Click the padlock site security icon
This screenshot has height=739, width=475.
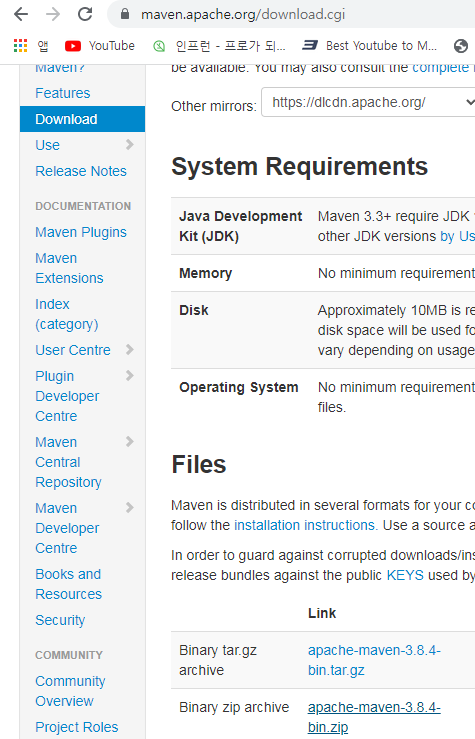click(125, 14)
